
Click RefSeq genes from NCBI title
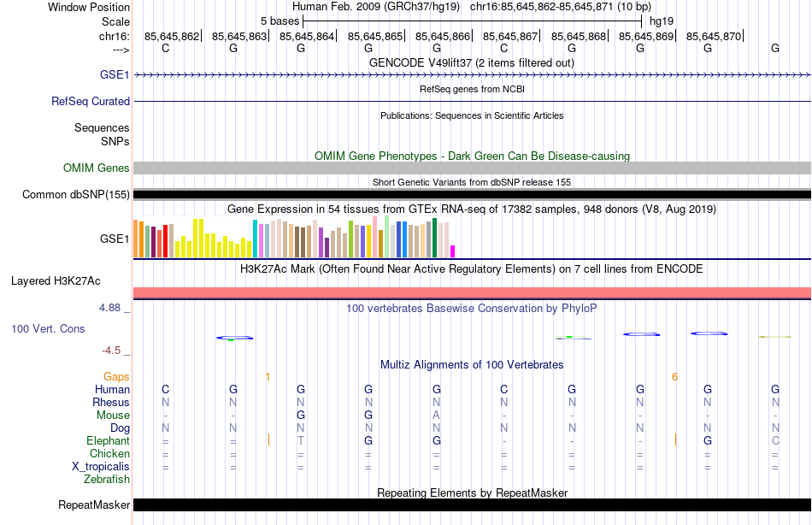click(472, 89)
